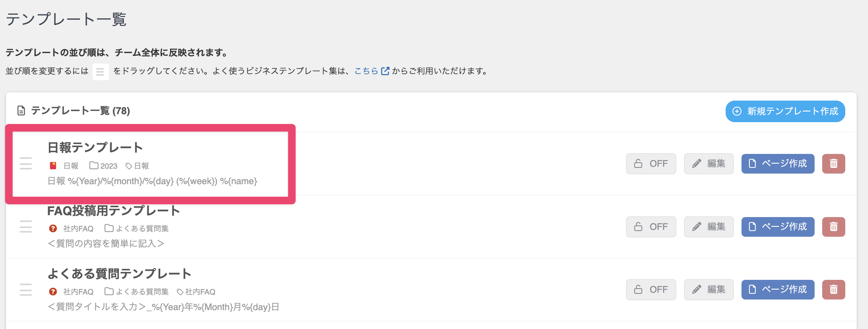868x329 pixels.
Task: Select reorder handle of よくある質問テンプレート
Action: [x=26, y=290]
